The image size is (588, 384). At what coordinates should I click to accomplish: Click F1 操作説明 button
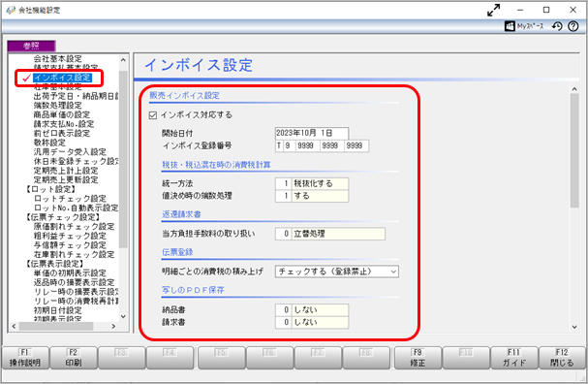pos(25,358)
